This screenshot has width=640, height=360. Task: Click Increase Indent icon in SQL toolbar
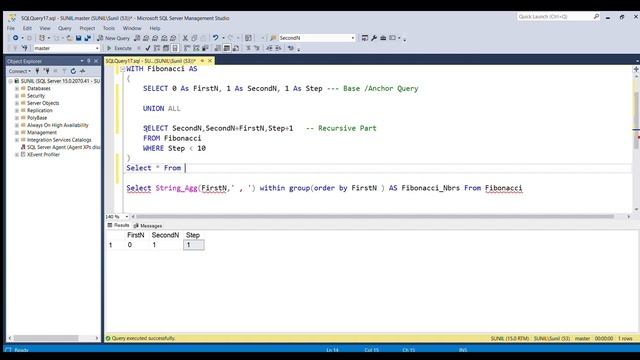click(x=278, y=48)
